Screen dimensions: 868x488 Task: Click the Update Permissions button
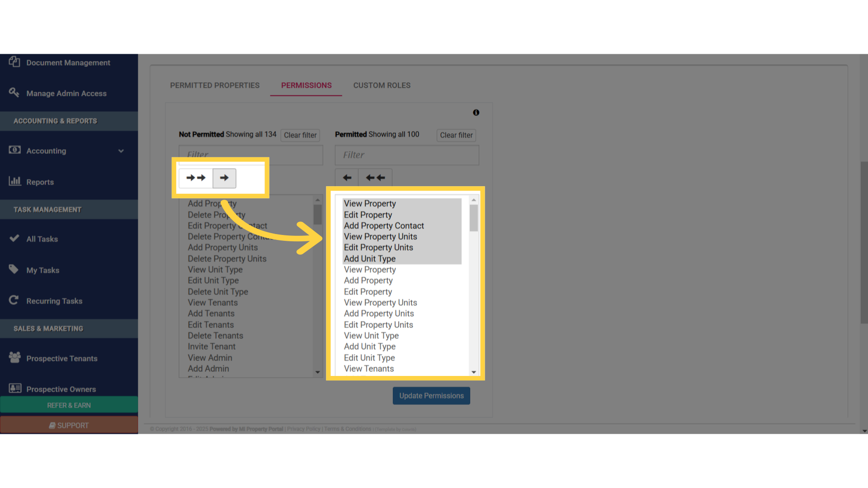tap(431, 395)
